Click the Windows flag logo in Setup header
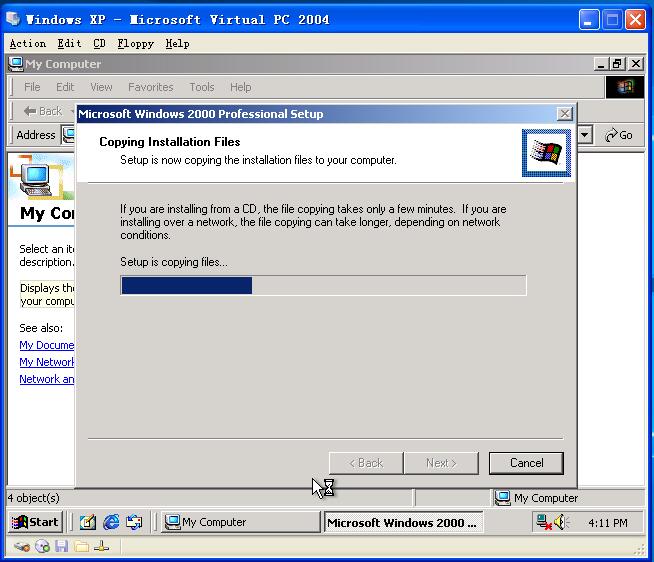The image size is (654, 562). [x=546, y=153]
